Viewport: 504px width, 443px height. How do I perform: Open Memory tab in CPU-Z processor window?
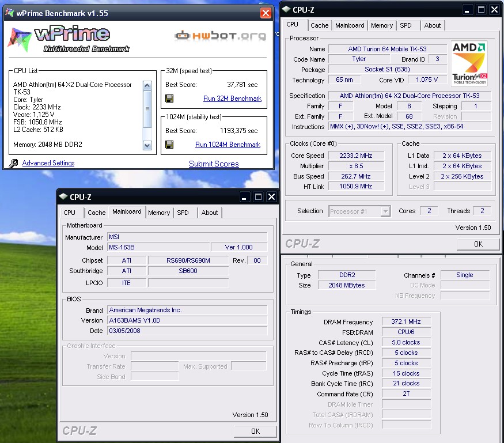click(x=382, y=25)
